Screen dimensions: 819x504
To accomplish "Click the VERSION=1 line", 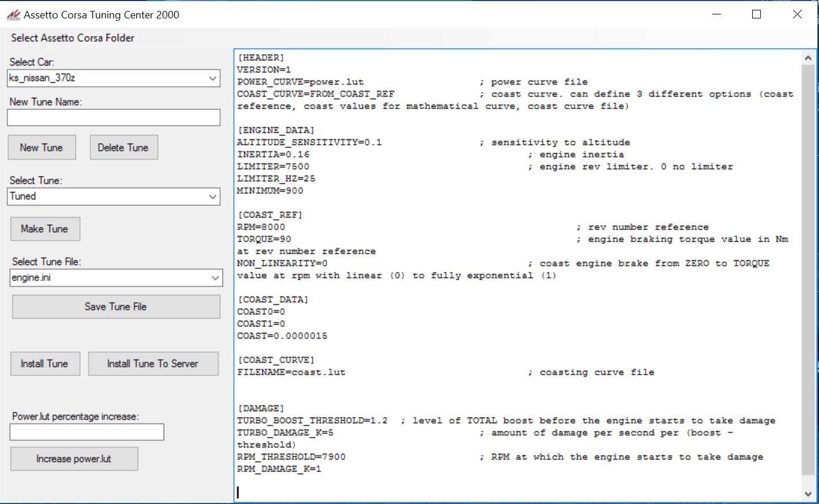I will coord(264,70).
